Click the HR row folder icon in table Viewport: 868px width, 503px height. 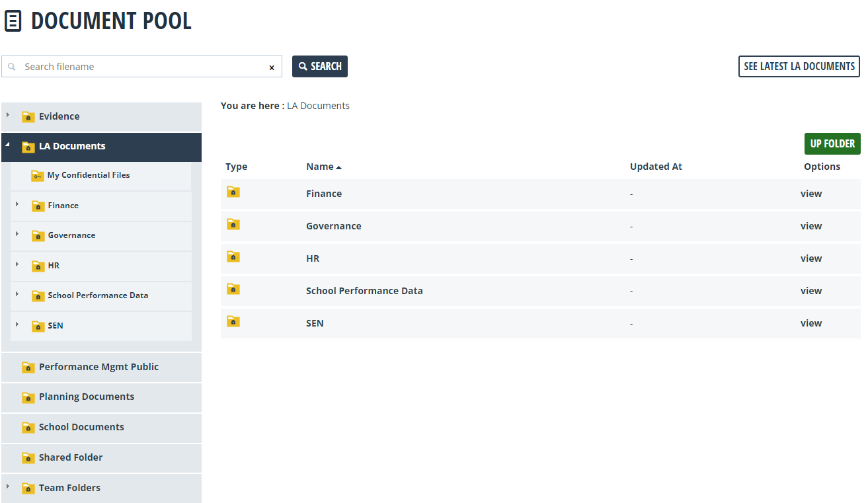click(233, 256)
